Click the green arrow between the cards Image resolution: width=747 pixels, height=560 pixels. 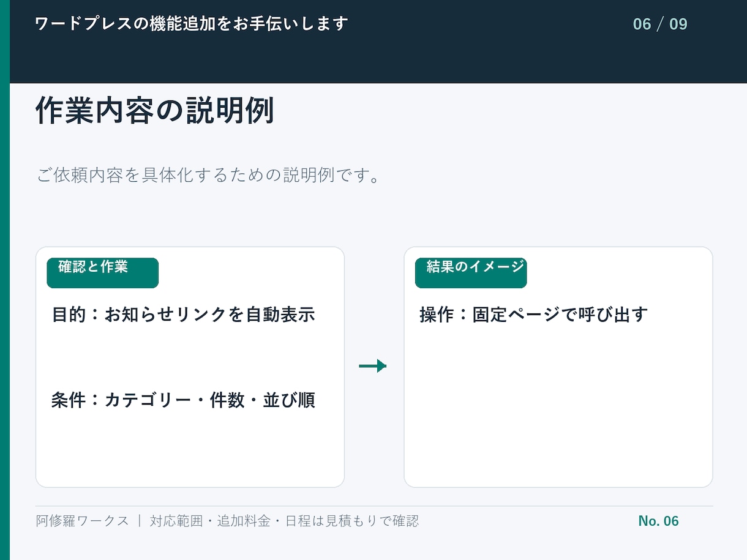pos(373,366)
